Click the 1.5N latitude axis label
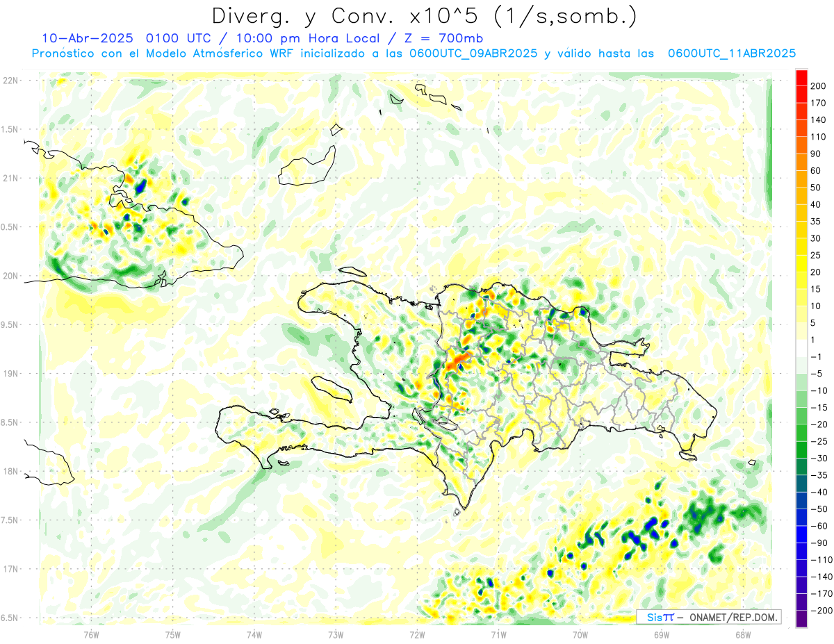The width and height of the screenshot is (834, 644). (x=10, y=129)
